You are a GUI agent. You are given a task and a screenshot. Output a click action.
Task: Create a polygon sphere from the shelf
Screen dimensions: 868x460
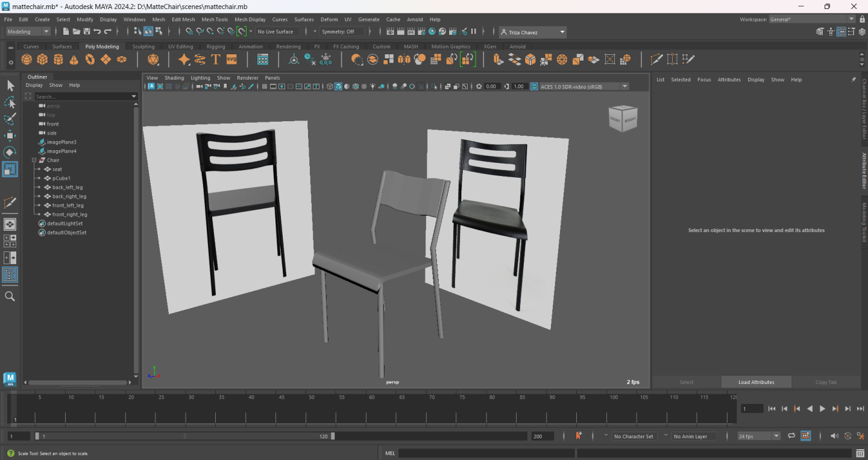[27, 59]
